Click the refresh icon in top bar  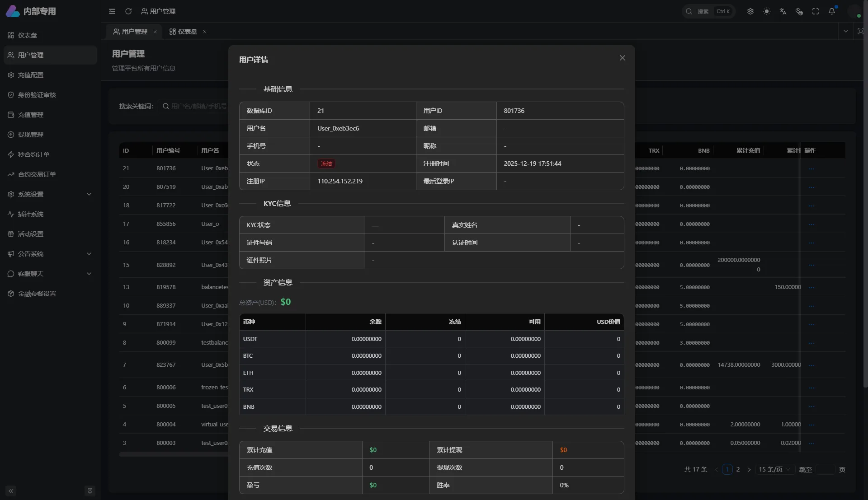[x=128, y=11]
